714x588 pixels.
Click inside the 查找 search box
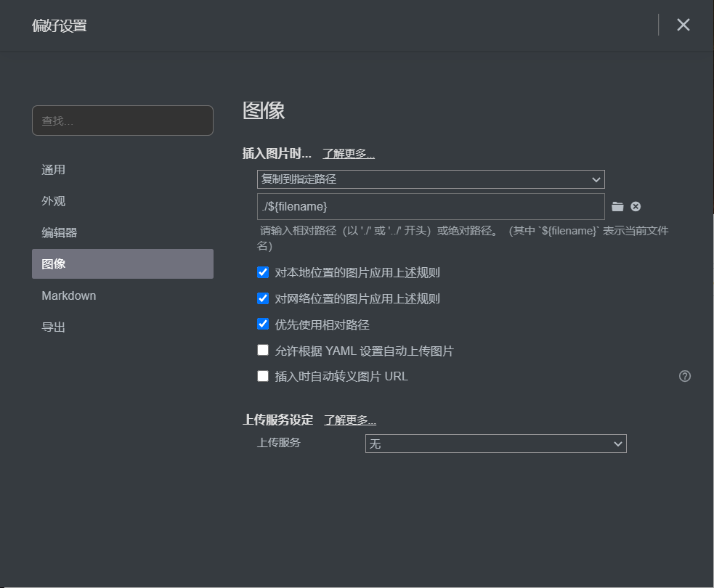(x=122, y=121)
